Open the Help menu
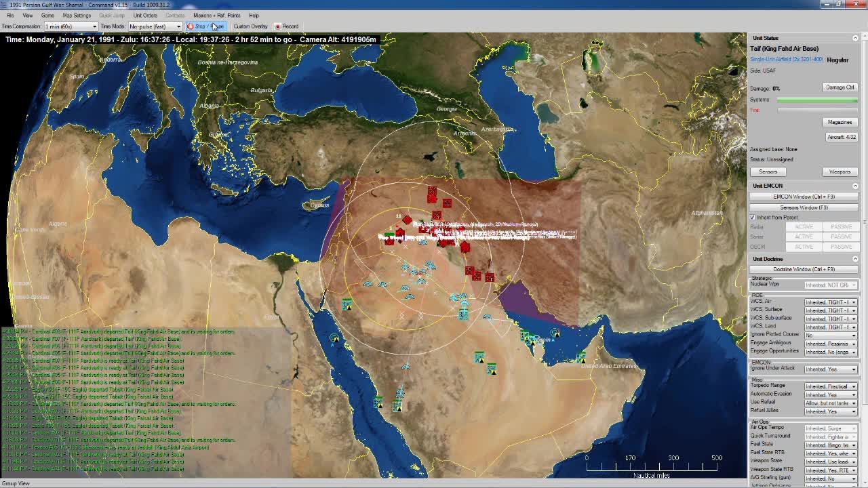Screen dimensions: 868x488 point(254,15)
